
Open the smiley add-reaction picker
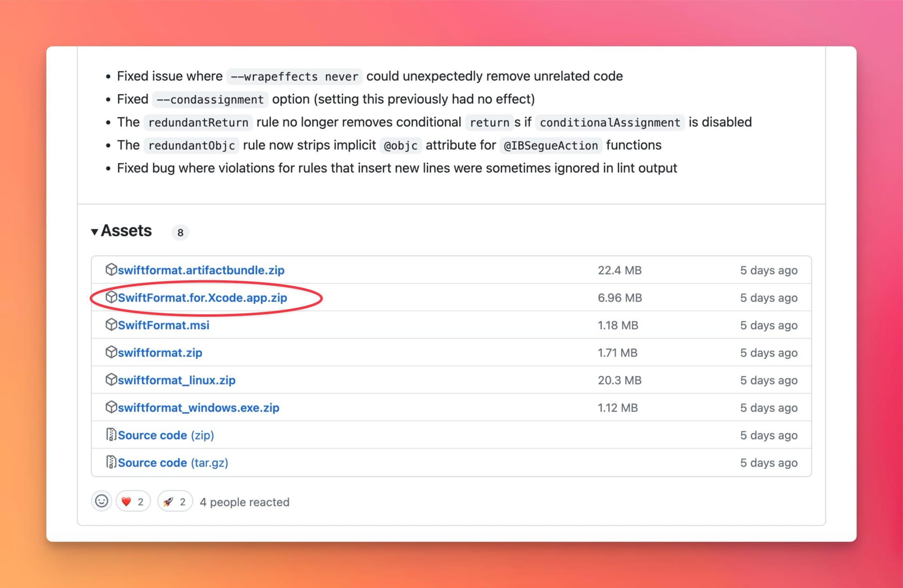[x=102, y=501]
